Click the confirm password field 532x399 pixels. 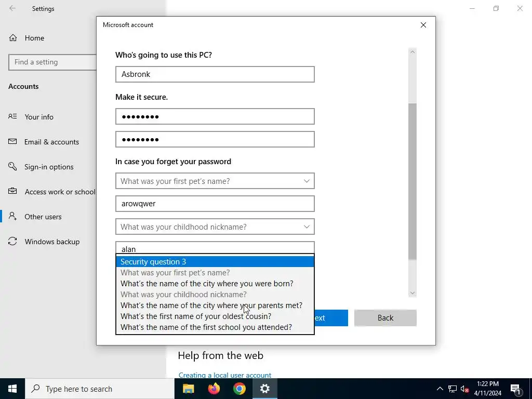[x=215, y=139]
